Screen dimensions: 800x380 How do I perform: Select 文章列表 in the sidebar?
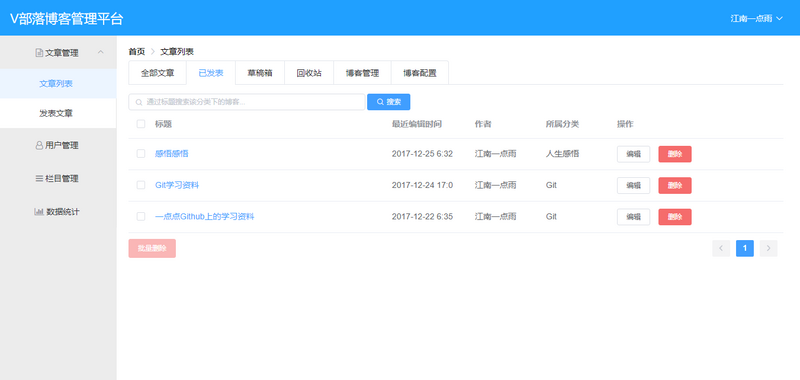[58, 84]
